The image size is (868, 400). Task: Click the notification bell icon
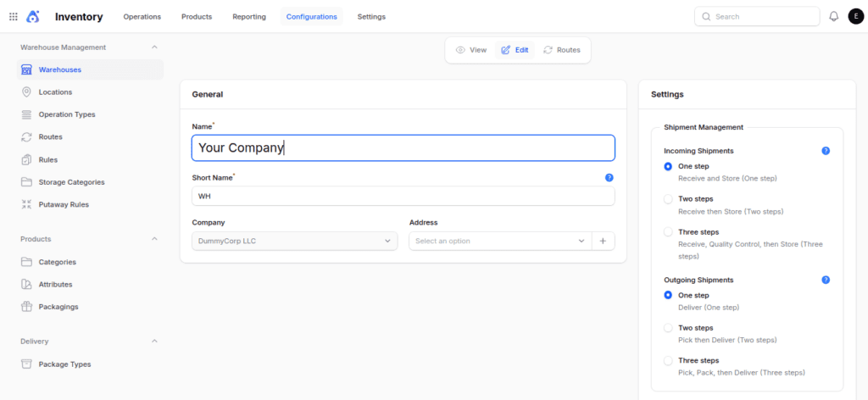[834, 17]
